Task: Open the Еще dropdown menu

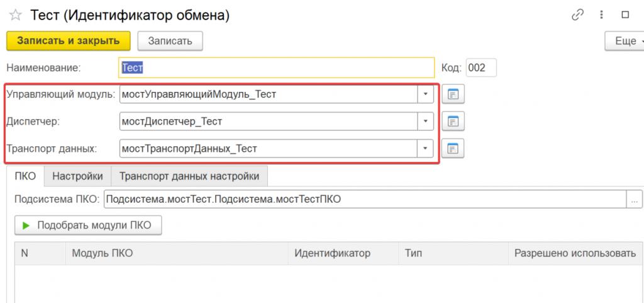Action: (x=624, y=41)
